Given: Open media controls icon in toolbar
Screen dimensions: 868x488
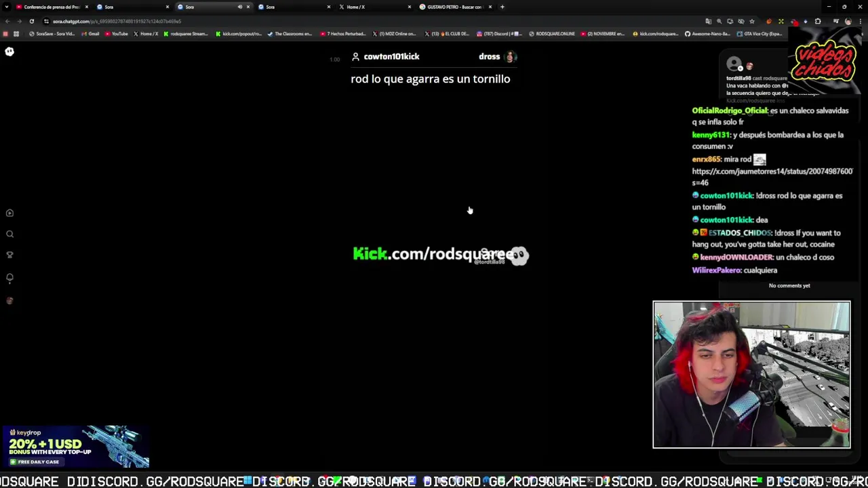Looking at the screenshot, I should coord(835,21).
